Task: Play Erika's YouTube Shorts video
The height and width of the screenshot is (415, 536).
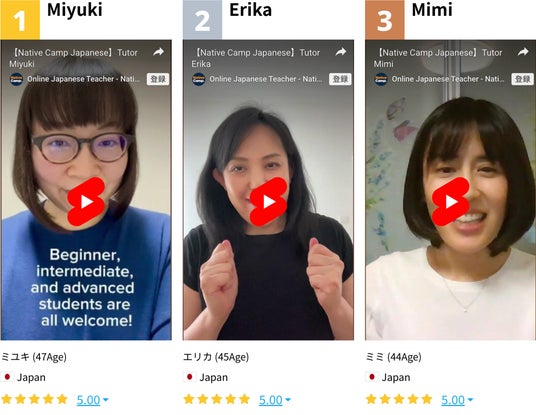Action: coord(268,202)
